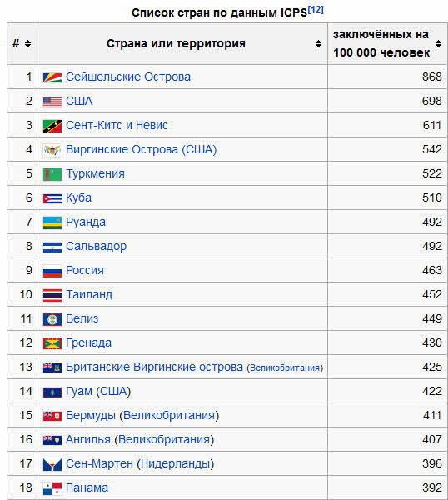
Task: Click the Guam flag icon
Action: coord(52,392)
